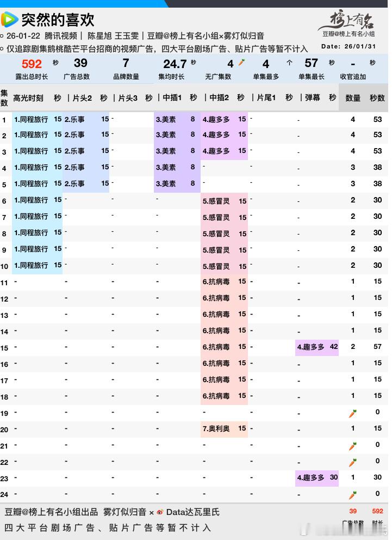This screenshot has height=540, width=392.
Task: Click episode number 24 in the first column
Action: point(4,494)
